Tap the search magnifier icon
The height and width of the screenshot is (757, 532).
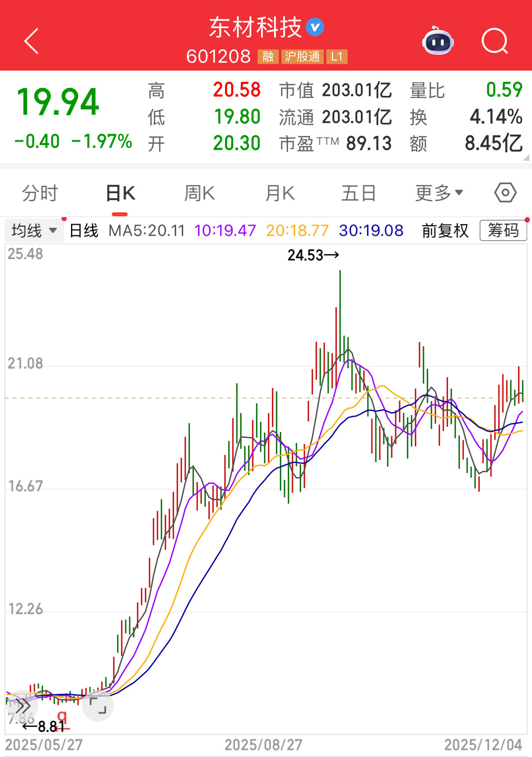(x=495, y=41)
